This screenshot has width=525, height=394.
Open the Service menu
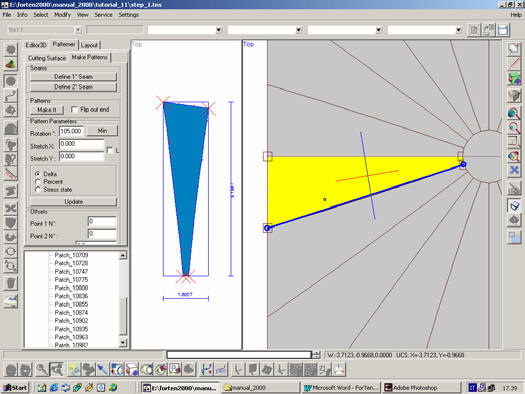pyautogui.click(x=103, y=15)
